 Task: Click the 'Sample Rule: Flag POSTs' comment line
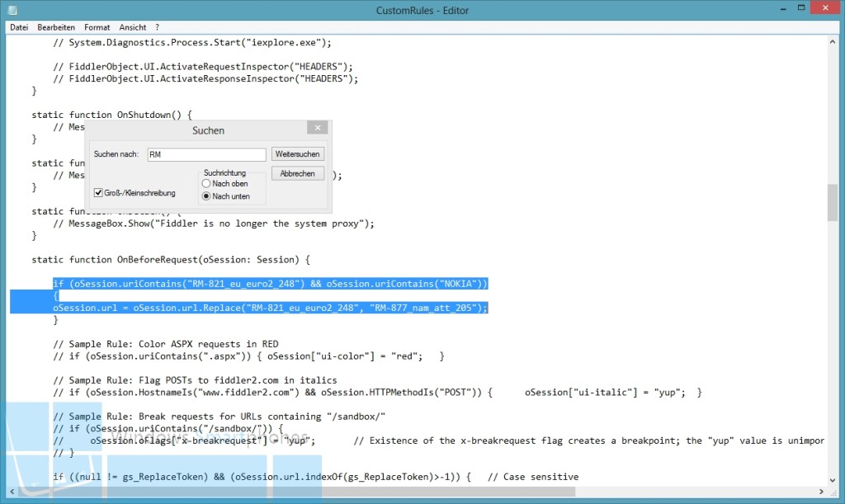coord(195,380)
